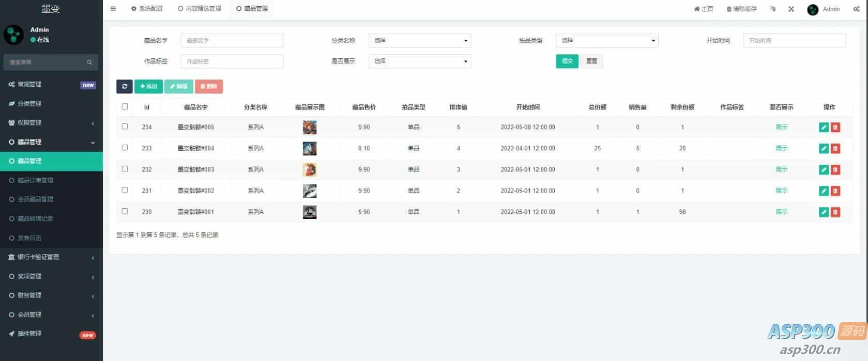Screen dimensions: 868x361
Task: Select the checkbox for row Id 230
Action: pyautogui.click(x=125, y=211)
